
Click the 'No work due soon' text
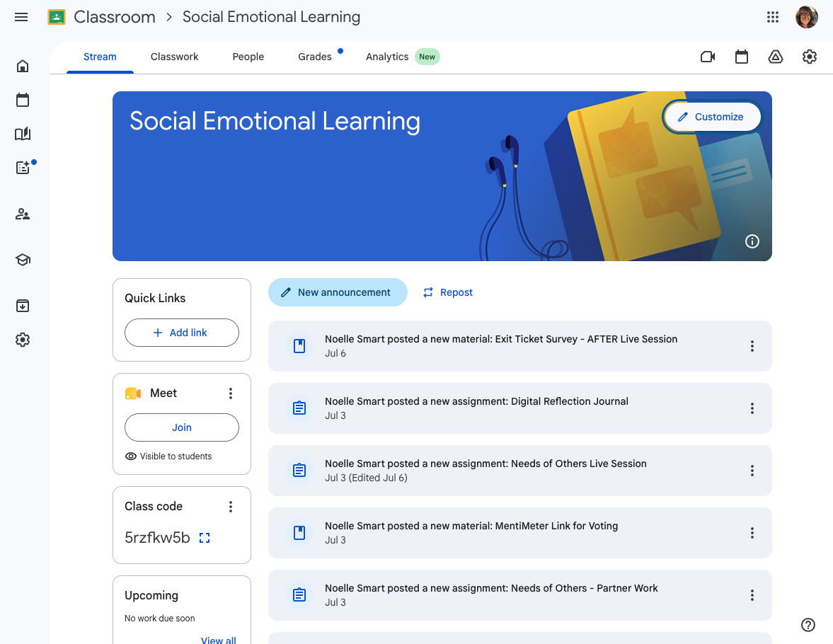click(x=160, y=619)
